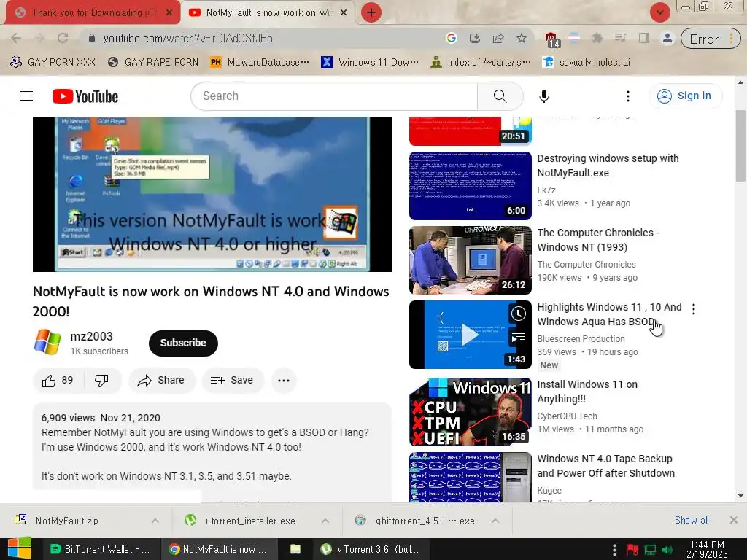Close the NotMyFault YouTube tab

344,13
